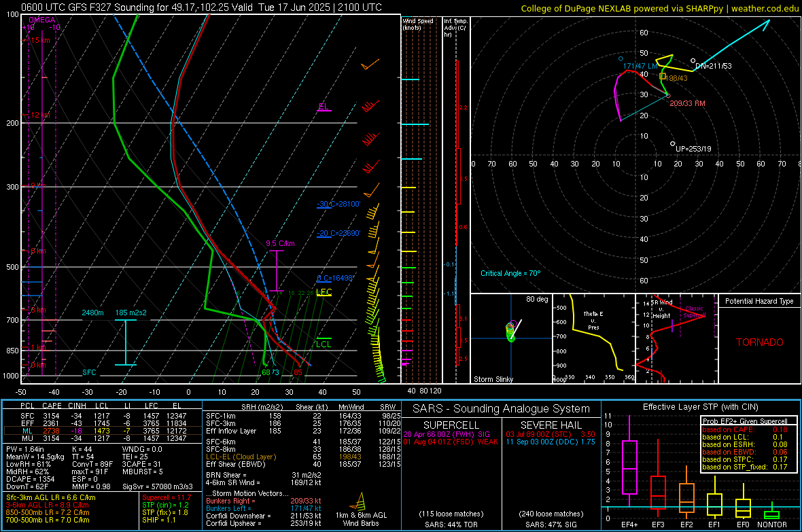
Task: Select the MU parcel row
Action: click(x=103, y=438)
